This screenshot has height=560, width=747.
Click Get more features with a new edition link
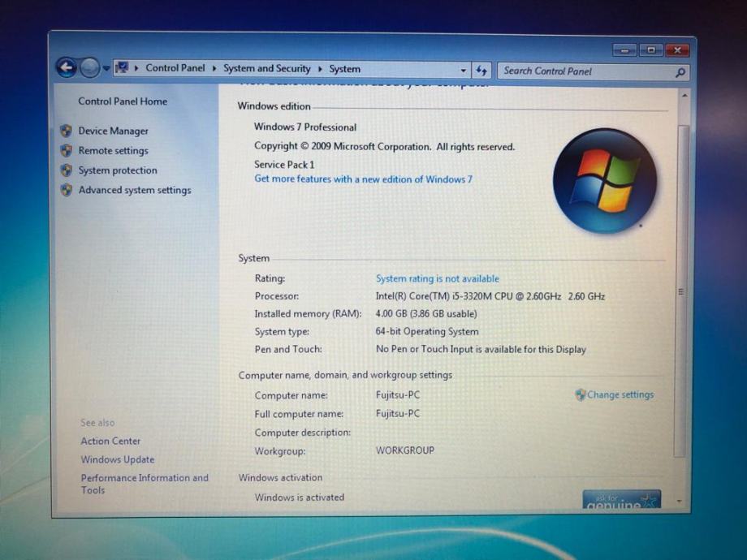pos(363,179)
